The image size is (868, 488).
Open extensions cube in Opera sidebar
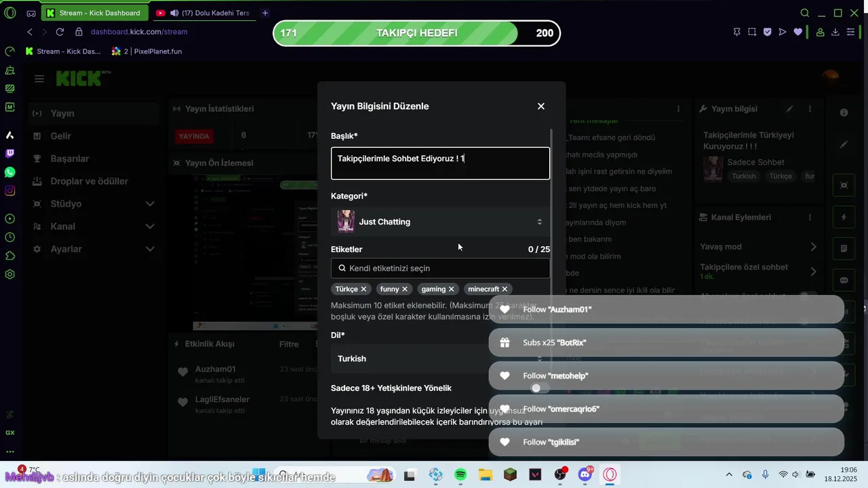click(9, 256)
